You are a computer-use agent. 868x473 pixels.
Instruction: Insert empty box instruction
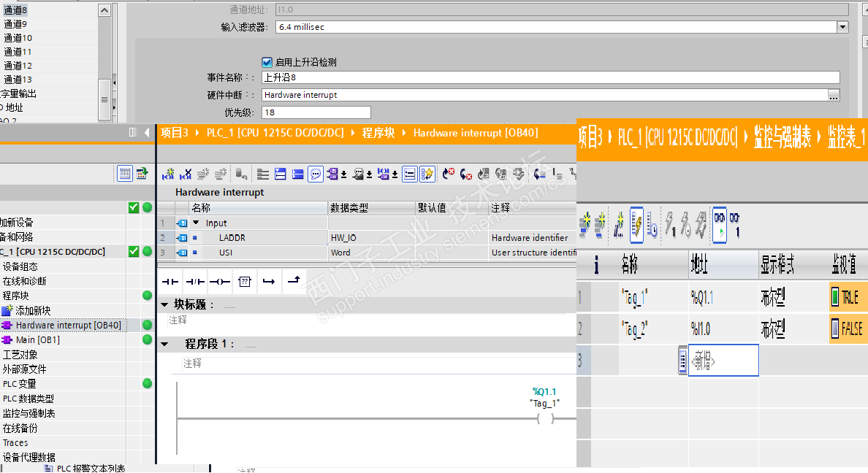245,282
